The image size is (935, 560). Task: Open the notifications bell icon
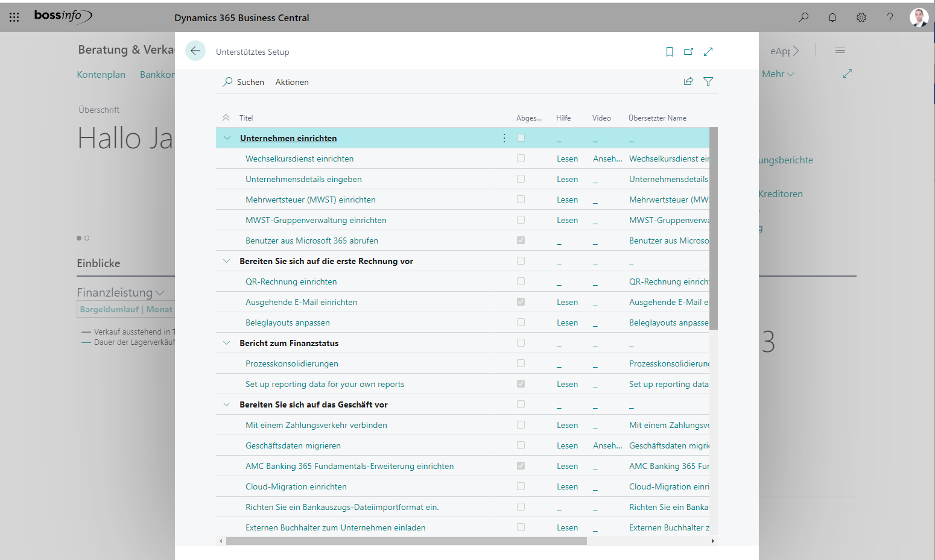tap(832, 17)
